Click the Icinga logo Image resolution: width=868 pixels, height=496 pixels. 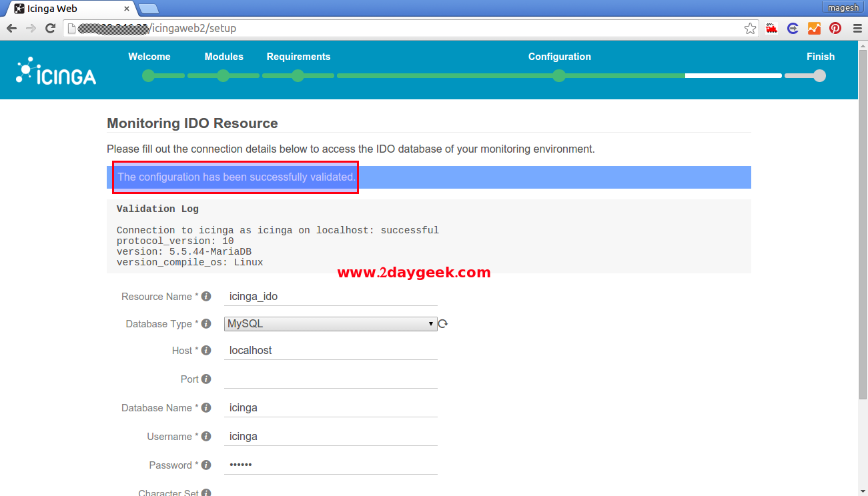(57, 71)
